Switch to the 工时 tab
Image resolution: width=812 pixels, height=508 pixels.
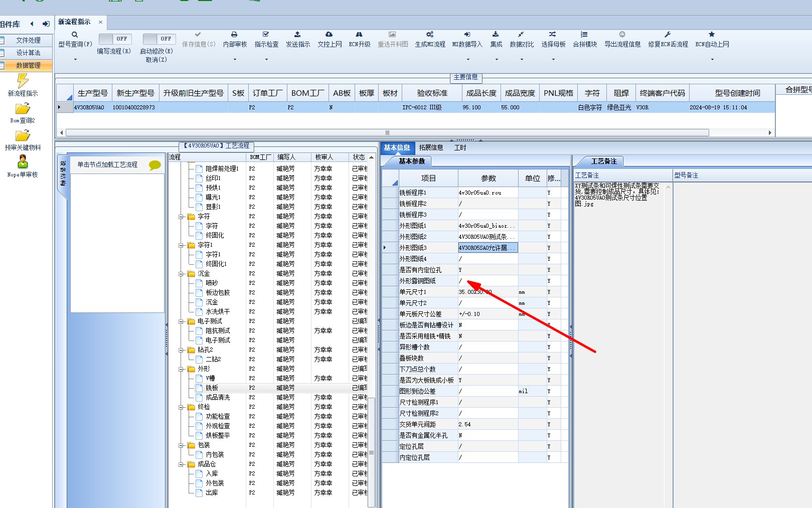point(460,147)
